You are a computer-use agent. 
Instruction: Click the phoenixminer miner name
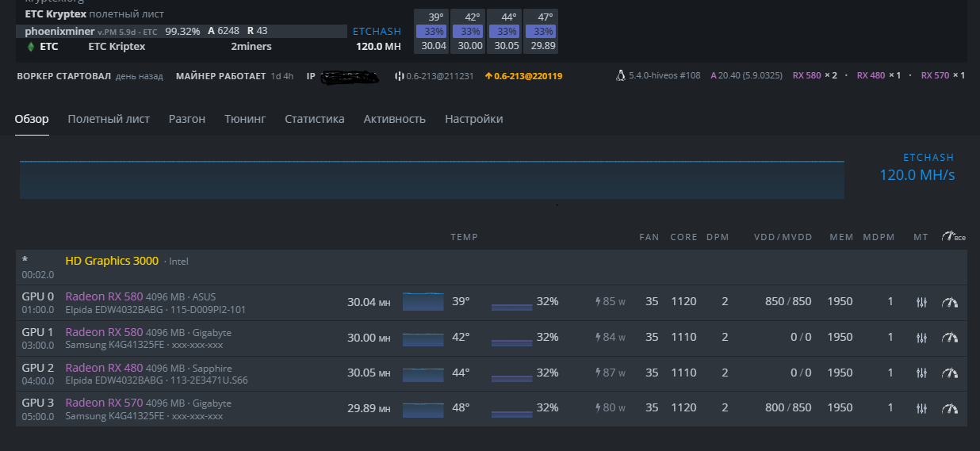pyautogui.click(x=59, y=31)
